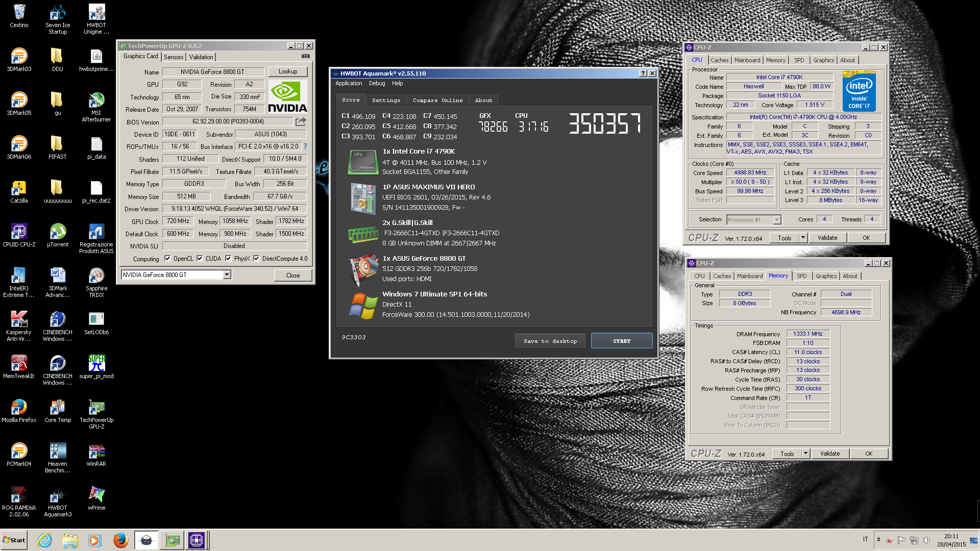Expand Tools dropdown arrow in CPU-Z Memory window

point(805,454)
